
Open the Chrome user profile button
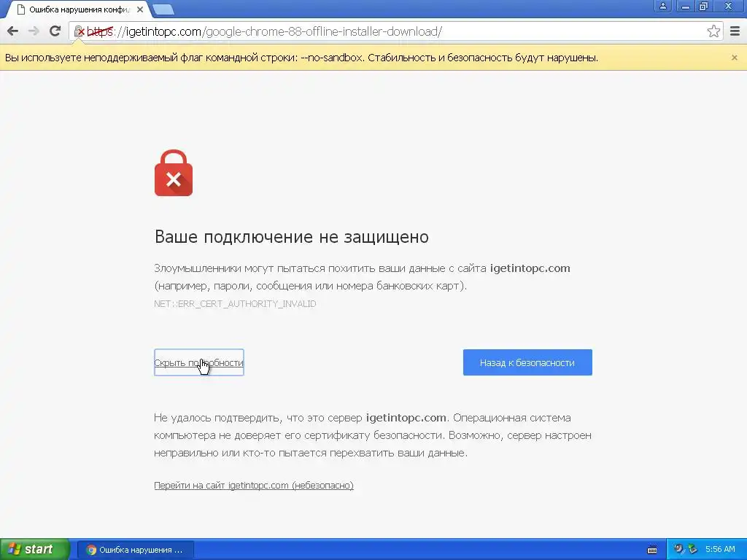662,6
